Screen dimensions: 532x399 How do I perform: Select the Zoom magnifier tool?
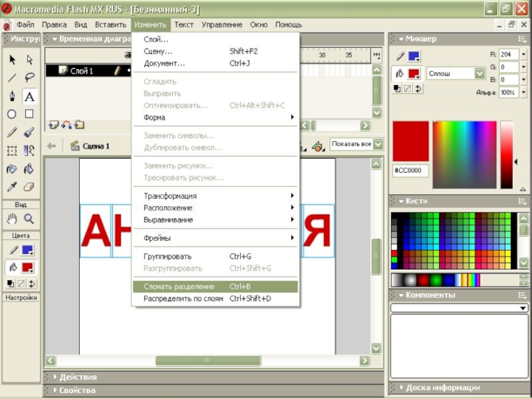pos(29,219)
